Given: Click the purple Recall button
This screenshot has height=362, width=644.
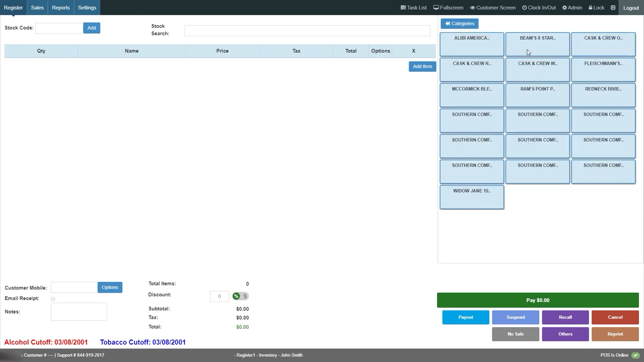Looking at the screenshot, I should tap(566, 317).
